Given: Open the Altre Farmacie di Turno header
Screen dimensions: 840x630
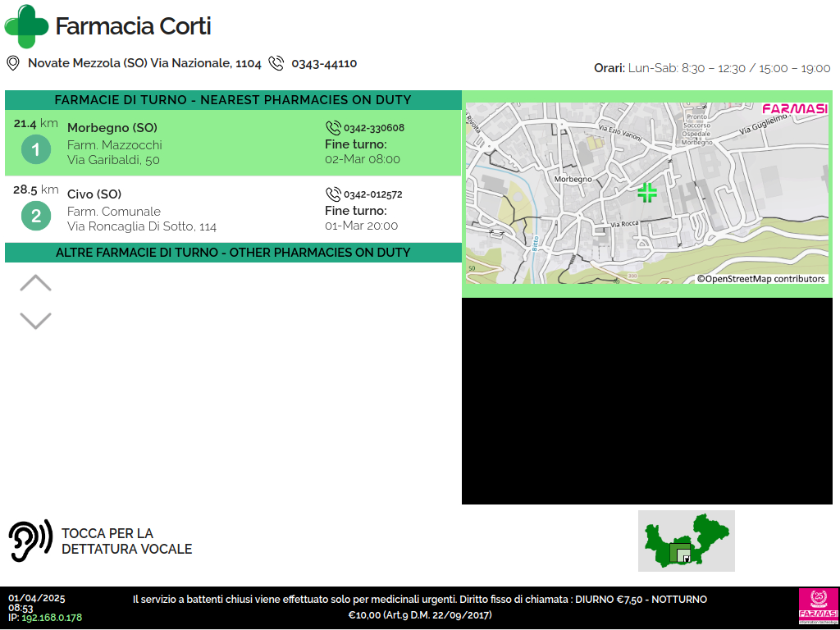Looking at the screenshot, I should 233,253.
